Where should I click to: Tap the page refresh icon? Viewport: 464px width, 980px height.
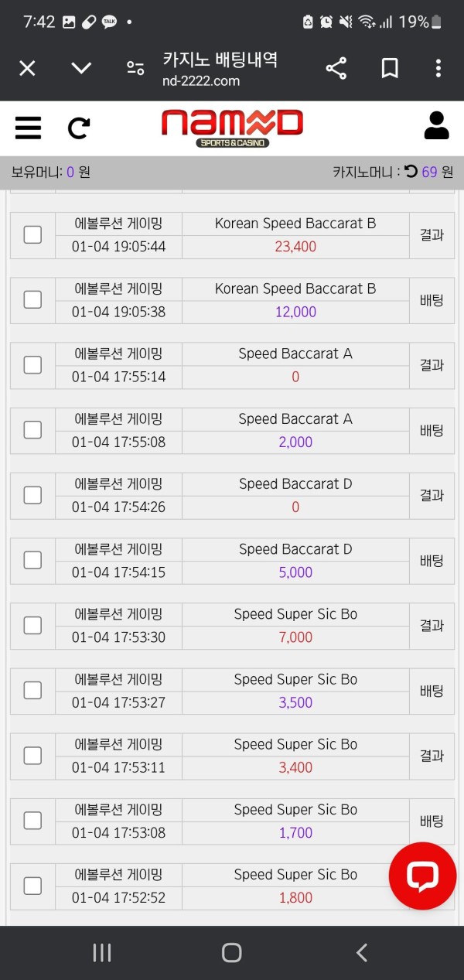click(79, 128)
